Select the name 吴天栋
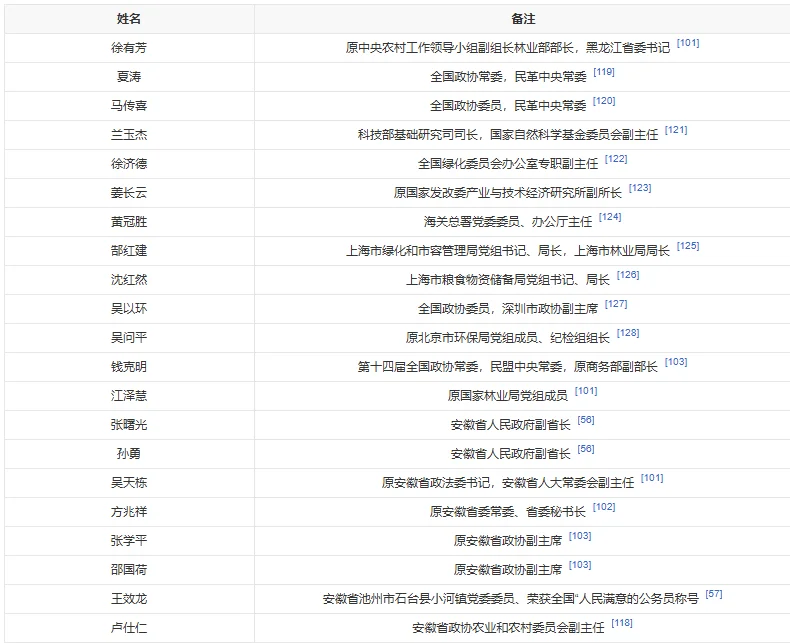Screen dimensions: 790x643 (129, 482)
